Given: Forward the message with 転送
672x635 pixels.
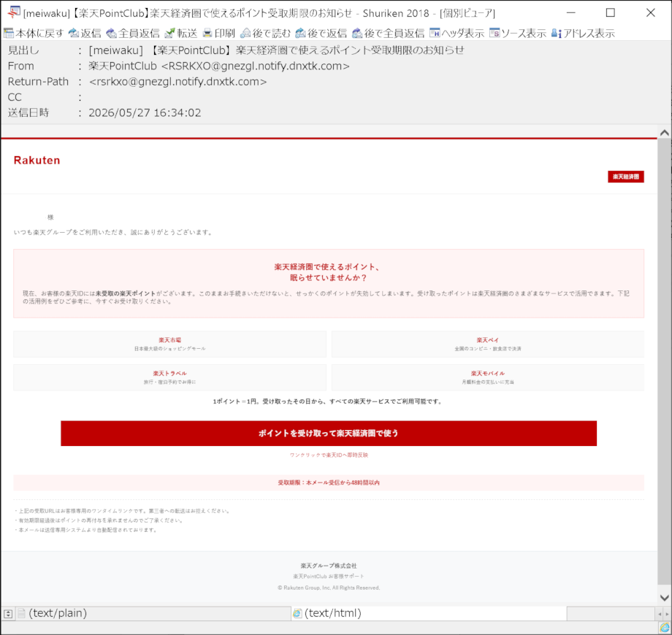Looking at the screenshot, I should pyautogui.click(x=181, y=33).
